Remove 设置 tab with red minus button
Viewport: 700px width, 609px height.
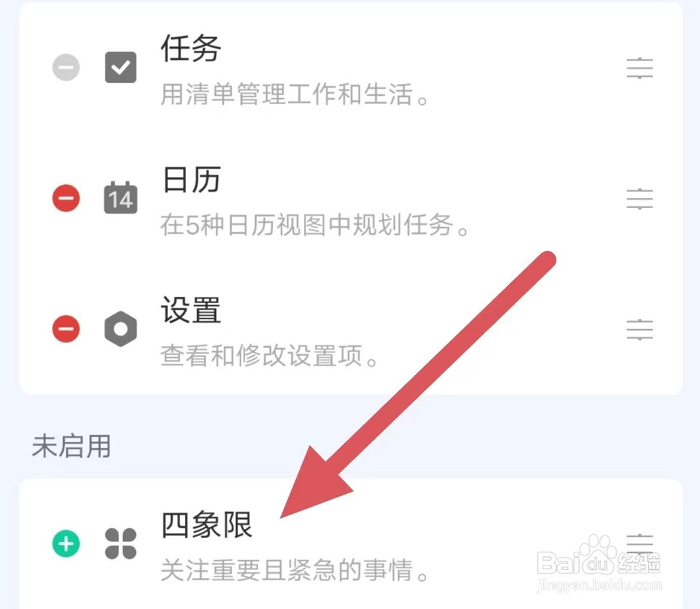pos(66,329)
